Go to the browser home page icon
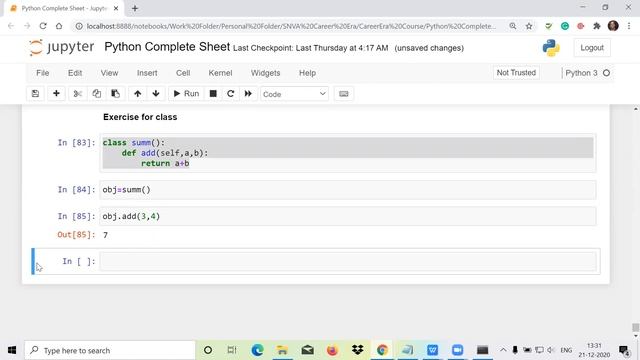This screenshot has width=640, height=360. (59, 26)
